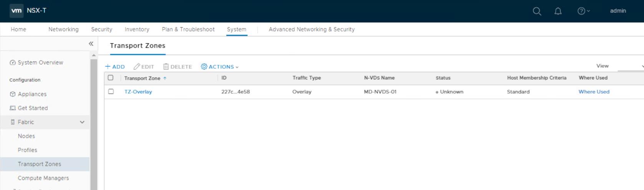Screen dimensions: 644x190
Task: Sort by ID column header
Action: click(x=224, y=78)
